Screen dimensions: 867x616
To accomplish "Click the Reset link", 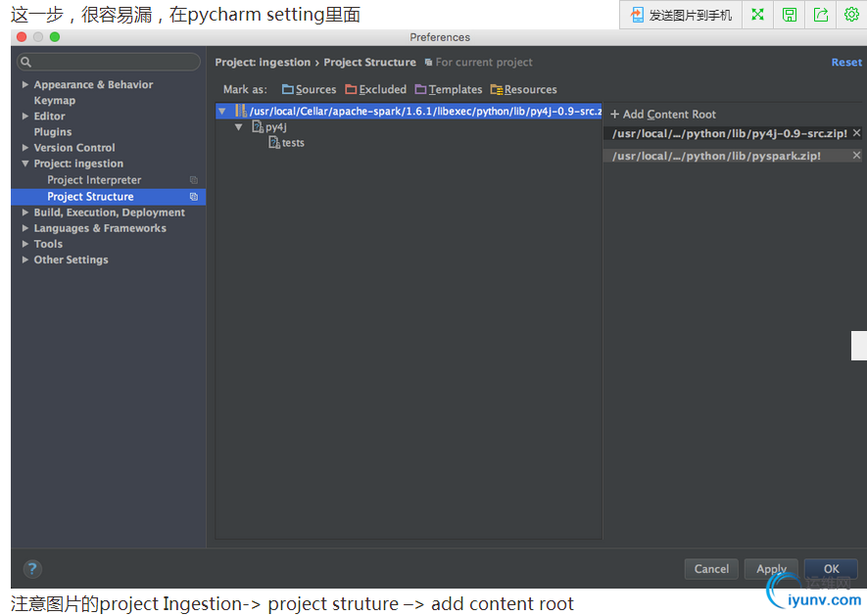I will point(846,63).
